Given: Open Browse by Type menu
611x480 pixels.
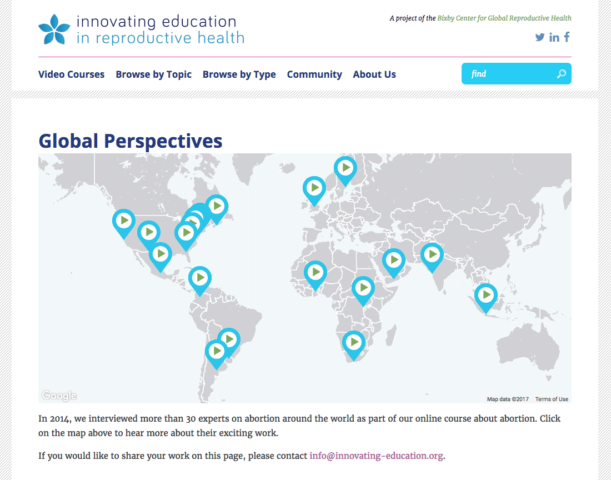Looking at the screenshot, I should [239, 74].
